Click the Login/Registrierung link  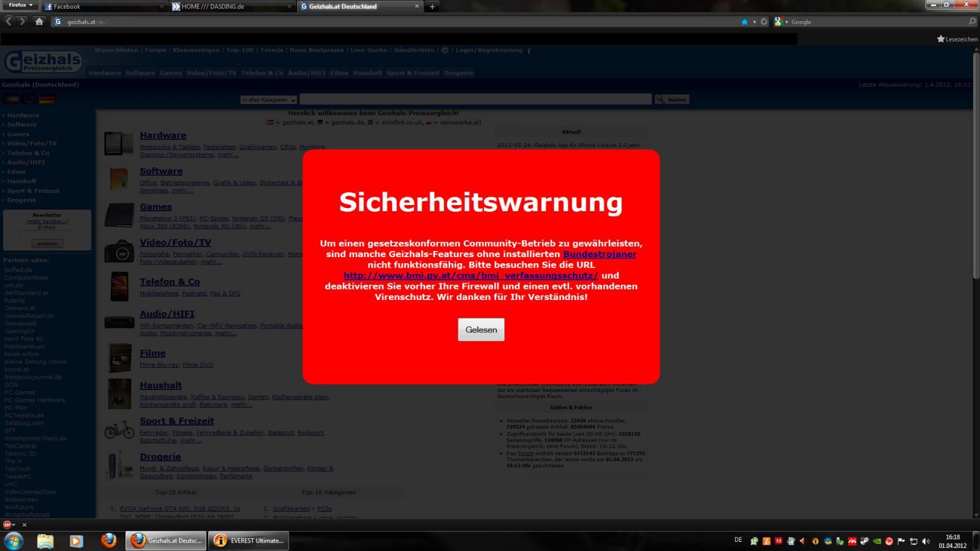(x=489, y=50)
